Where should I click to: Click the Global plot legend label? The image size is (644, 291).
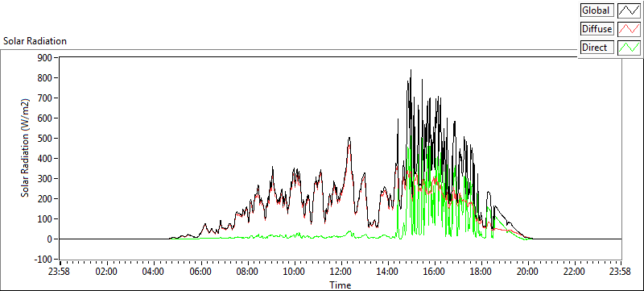597,10
